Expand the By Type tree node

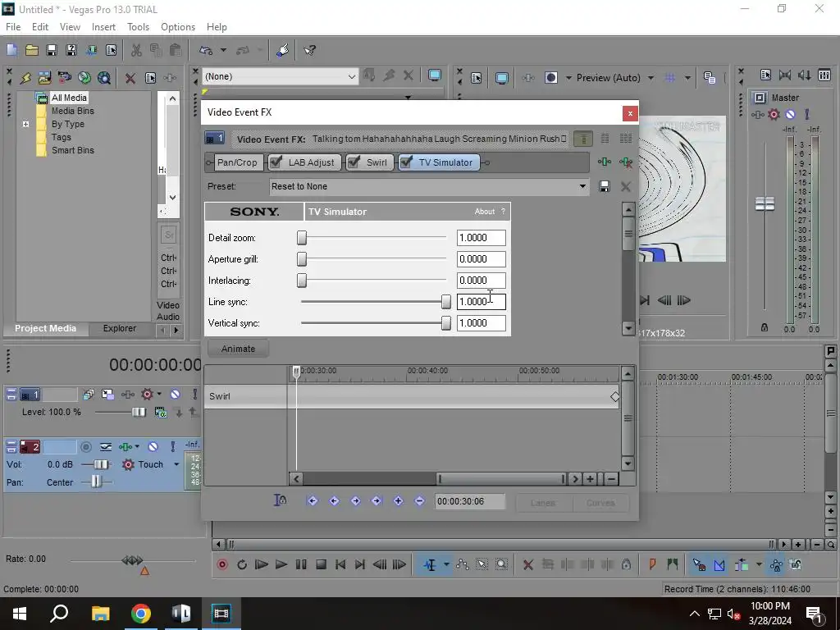[x=25, y=125]
